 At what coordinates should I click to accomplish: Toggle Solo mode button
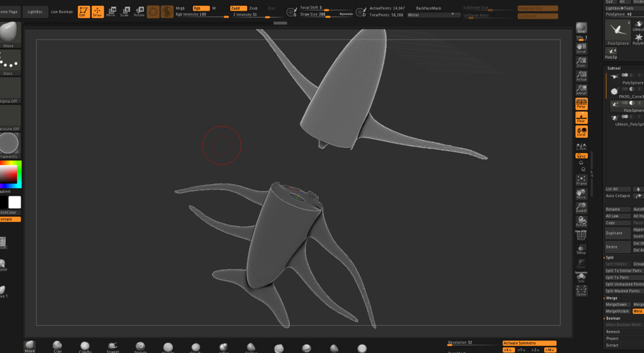tap(581, 277)
